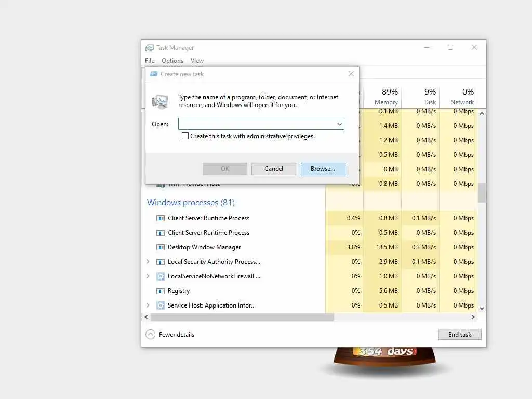Viewport: 532px width, 399px height.
Task: Click horizontal scrollbar left arrow
Action: pyautogui.click(x=146, y=317)
